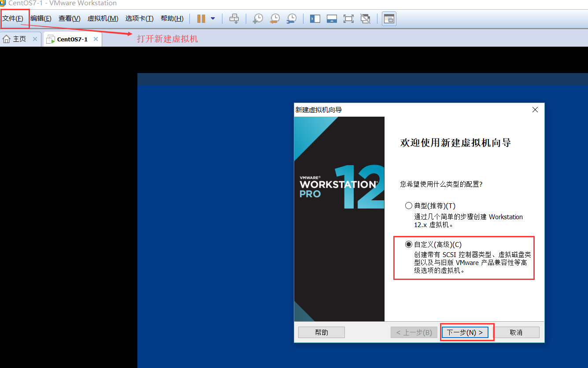Open the 查看(V) menu
Image resolution: width=588 pixels, height=368 pixels.
pos(70,18)
